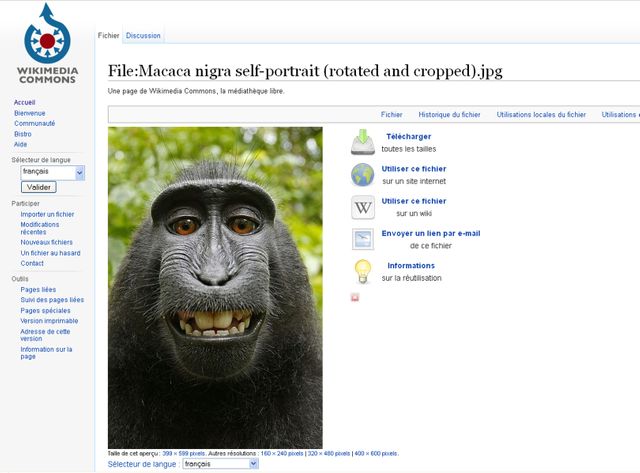640x473 pixels.
Task: Click Un fichier au hasard
Action: [51, 253]
